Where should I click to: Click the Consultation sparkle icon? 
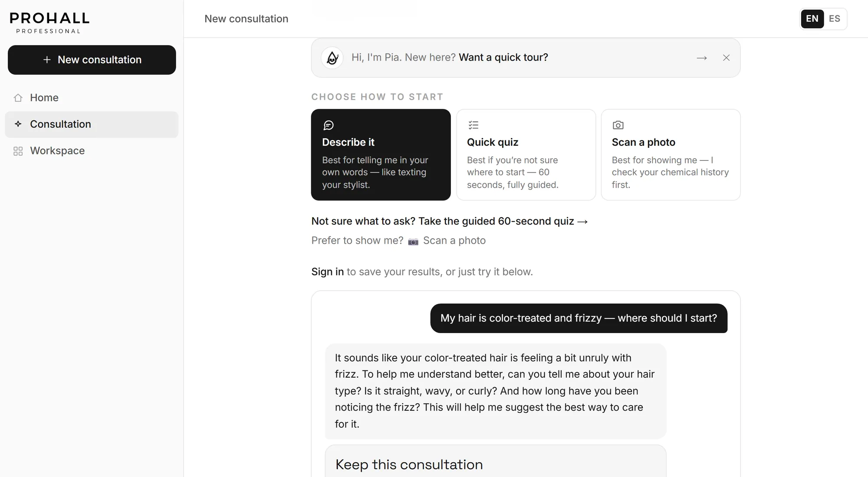(18, 124)
